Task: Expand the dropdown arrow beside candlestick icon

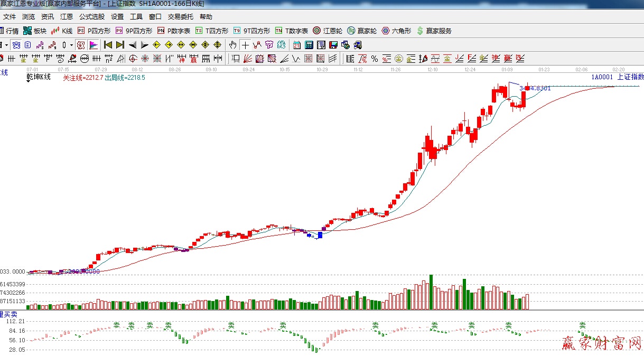Action: coord(71,45)
